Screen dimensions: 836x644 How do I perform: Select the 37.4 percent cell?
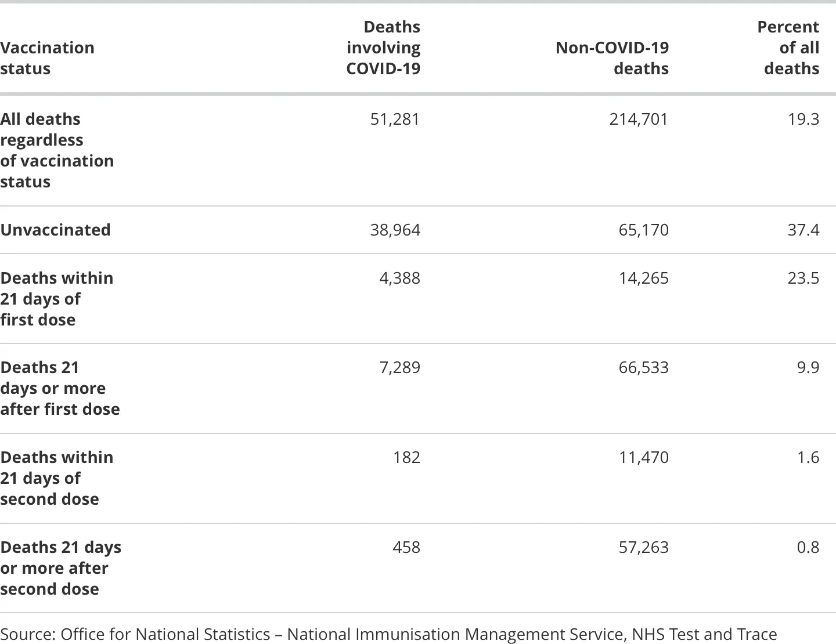tap(803, 230)
